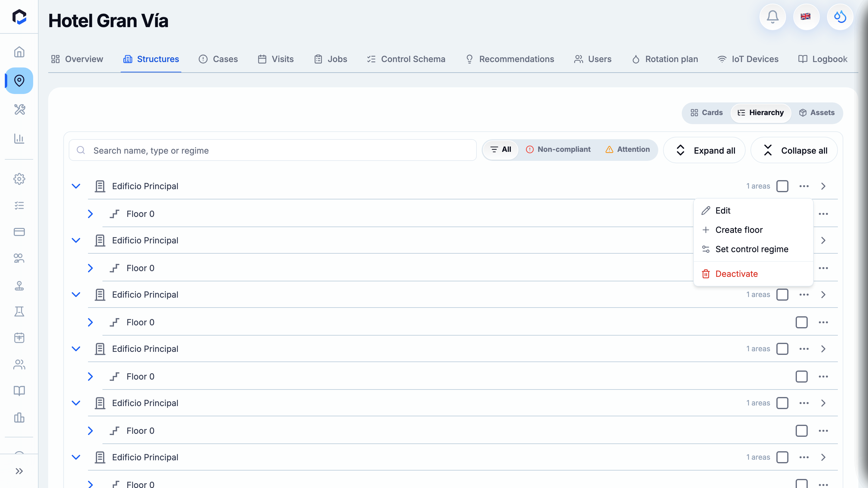Open the joystick stamp sidebar icon
This screenshot has height=488, width=868.
(19, 286)
